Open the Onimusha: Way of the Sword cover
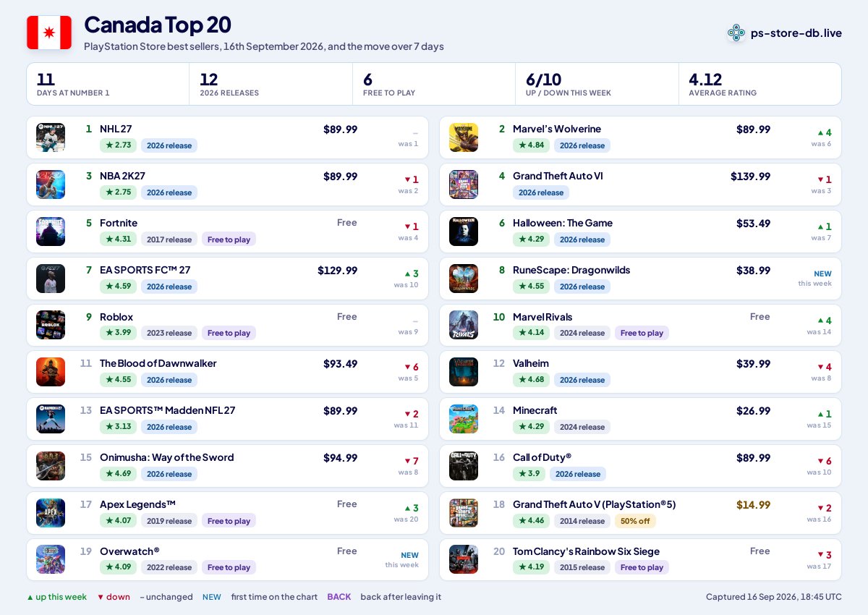This screenshot has height=615, width=868. pyautogui.click(x=51, y=466)
